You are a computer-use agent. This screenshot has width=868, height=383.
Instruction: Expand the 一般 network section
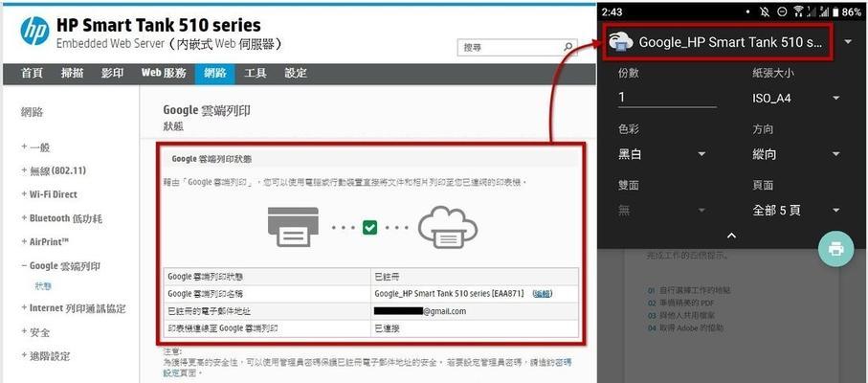36,147
